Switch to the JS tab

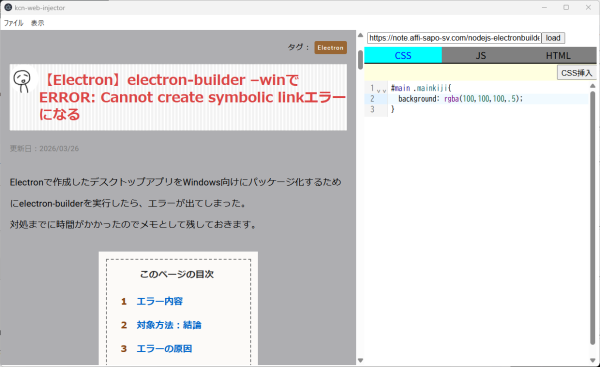tap(481, 55)
